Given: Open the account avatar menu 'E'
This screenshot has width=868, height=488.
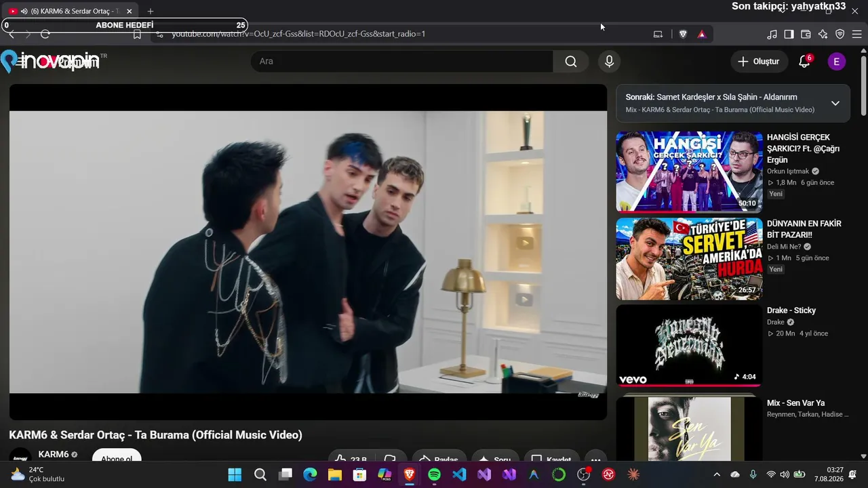Looking at the screenshot, I should click(836, 62).
